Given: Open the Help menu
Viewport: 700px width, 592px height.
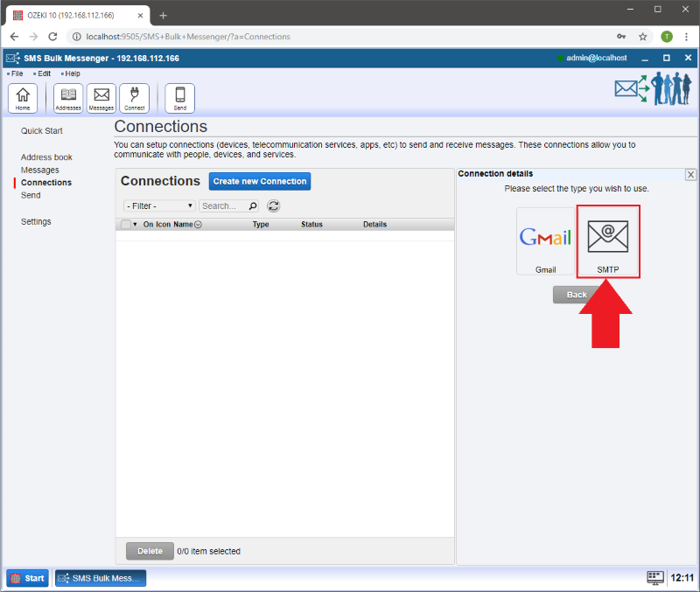Looking at the screenshot, I should point(72,73).
